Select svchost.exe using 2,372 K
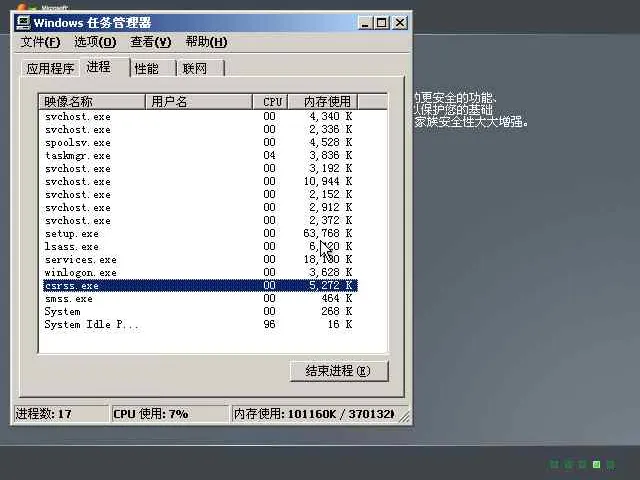Screen dimensions: 640x480 pos(200,220)
